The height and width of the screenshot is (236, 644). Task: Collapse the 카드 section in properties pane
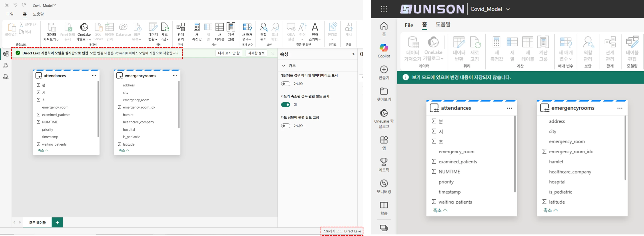click(283, 66)
